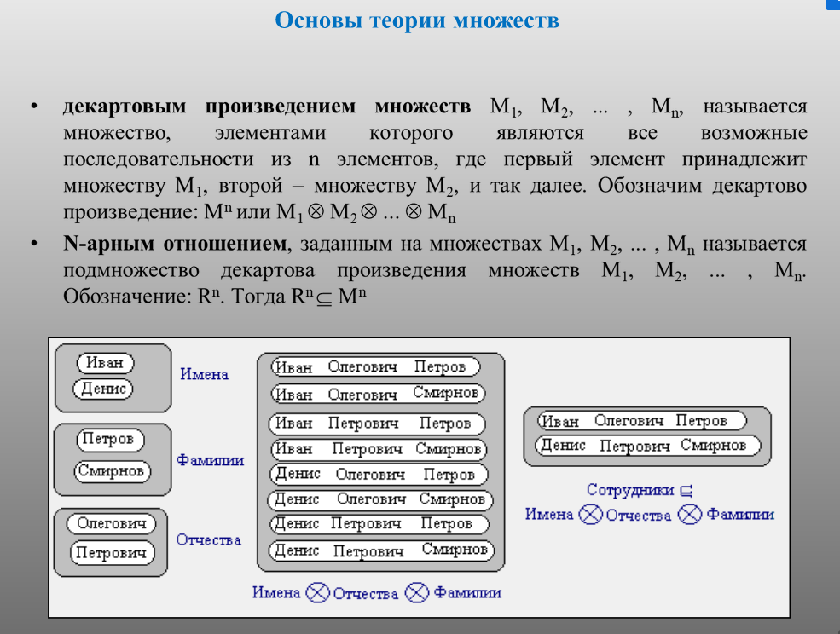Click the "Сотрудники ⊆" caption
This screenshot has width=840, height=634.
click(x=640, y=490)
